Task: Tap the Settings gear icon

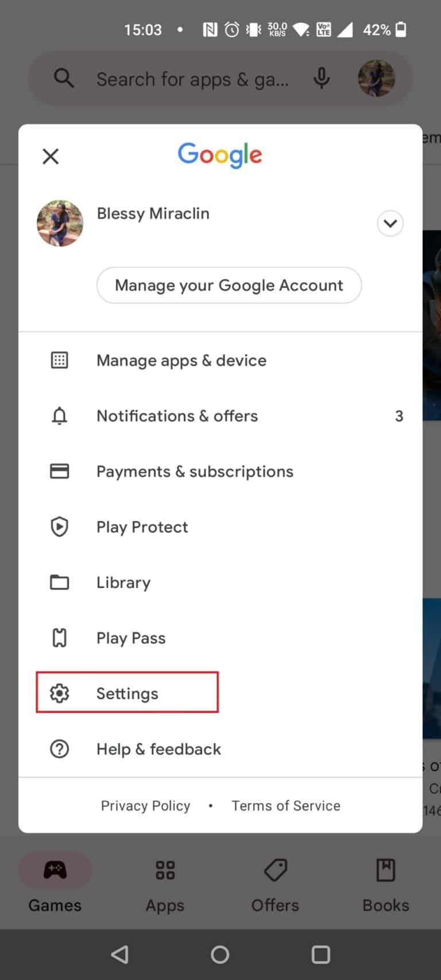Action: click(59, 693)
